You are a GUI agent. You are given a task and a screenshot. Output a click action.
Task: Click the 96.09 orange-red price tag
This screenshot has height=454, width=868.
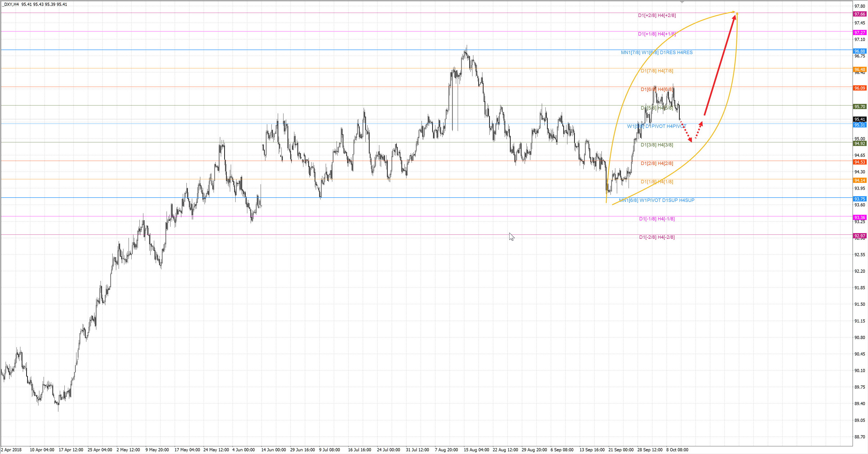coord(860,88)
